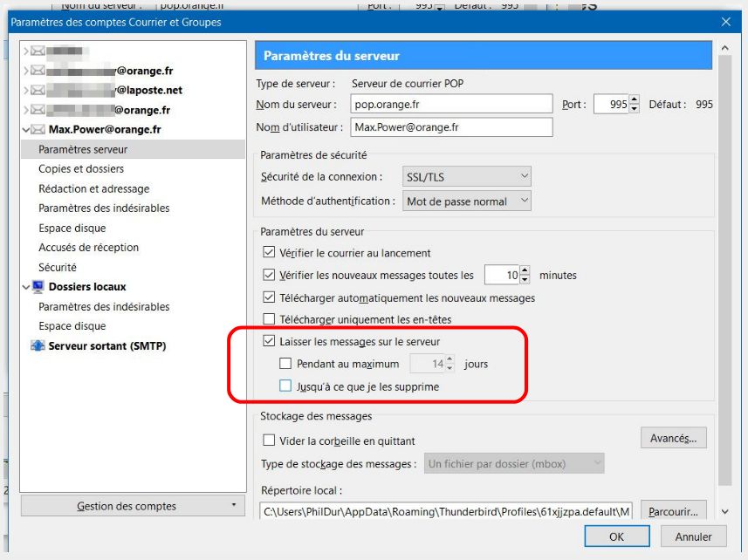Expand the first blurred account node
The height and width of the screenshot is (560, 748).
pos(26,51)
